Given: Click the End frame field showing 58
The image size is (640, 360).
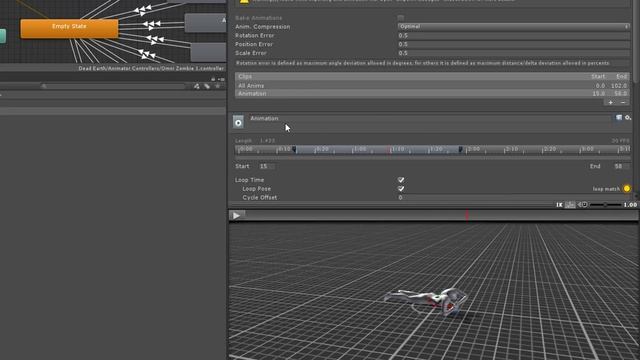Looking at the screenshot, I should coord(621,166).
